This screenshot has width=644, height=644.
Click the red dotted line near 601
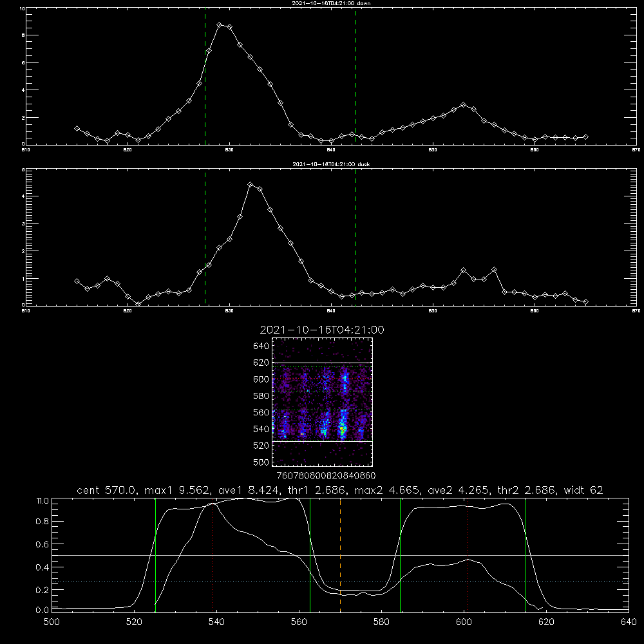tap(468, 555)
